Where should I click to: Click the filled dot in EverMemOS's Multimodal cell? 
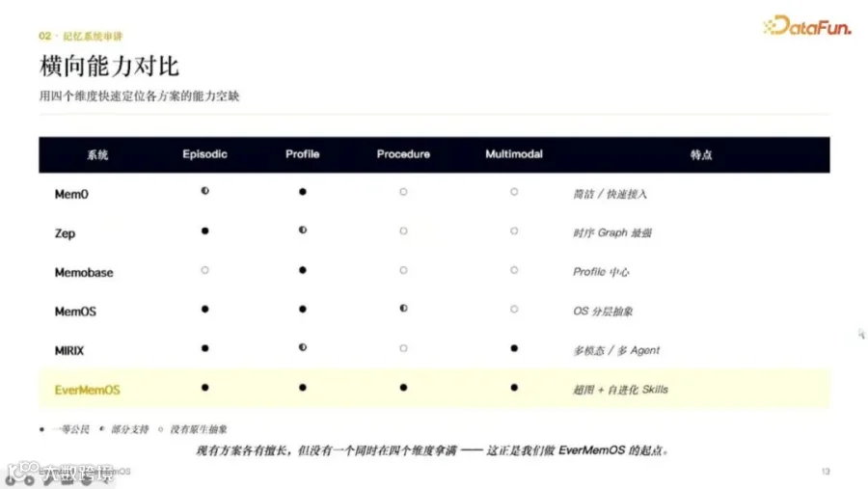click(x=514, y=388)
